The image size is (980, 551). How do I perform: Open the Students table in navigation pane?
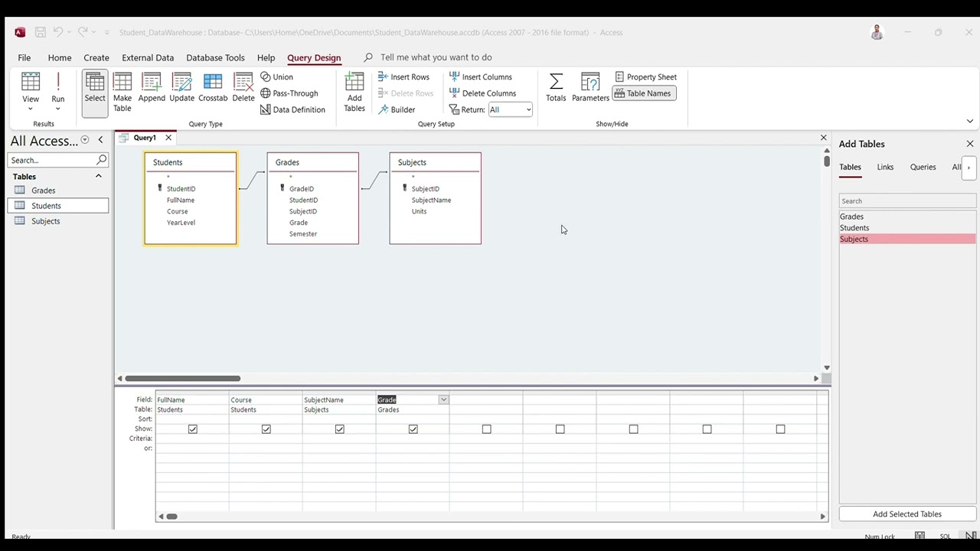(58, 206)
